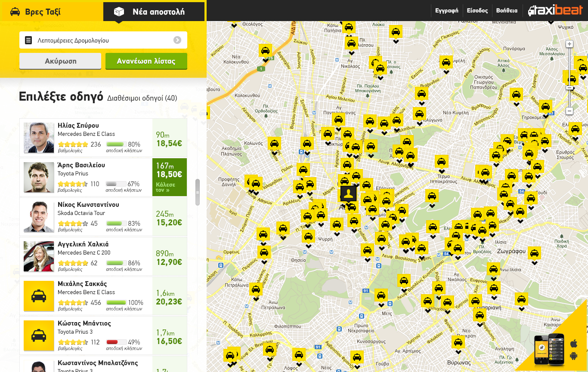Open the Βοήθεια link
Viewport: 588px width, 372px height.
(x=507, y=10)
